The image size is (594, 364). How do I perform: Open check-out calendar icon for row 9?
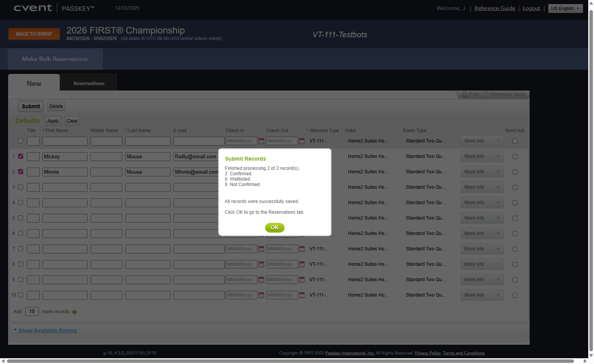[302, 280]
